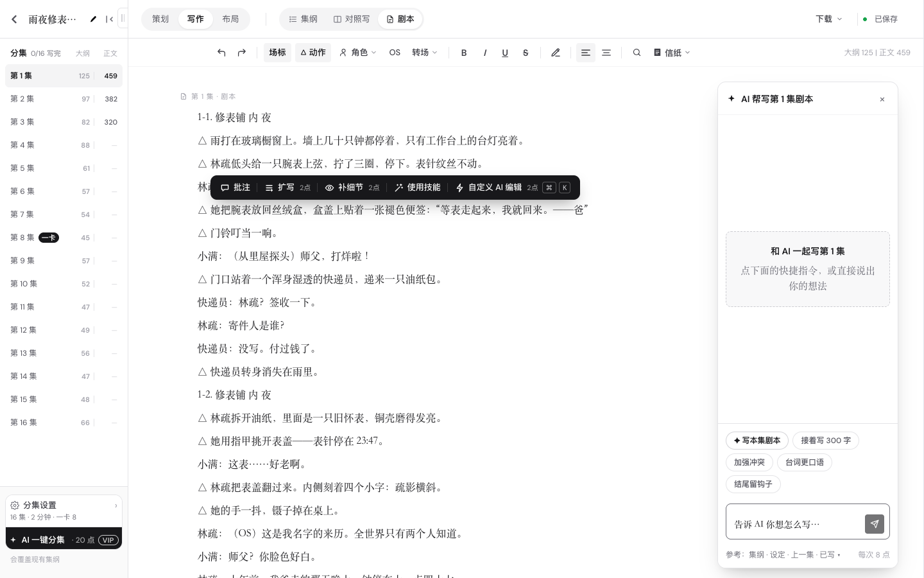924x578 pixels.
Task: Click the 接着写 300 字 quick command
Action: (x=826, y=441)
